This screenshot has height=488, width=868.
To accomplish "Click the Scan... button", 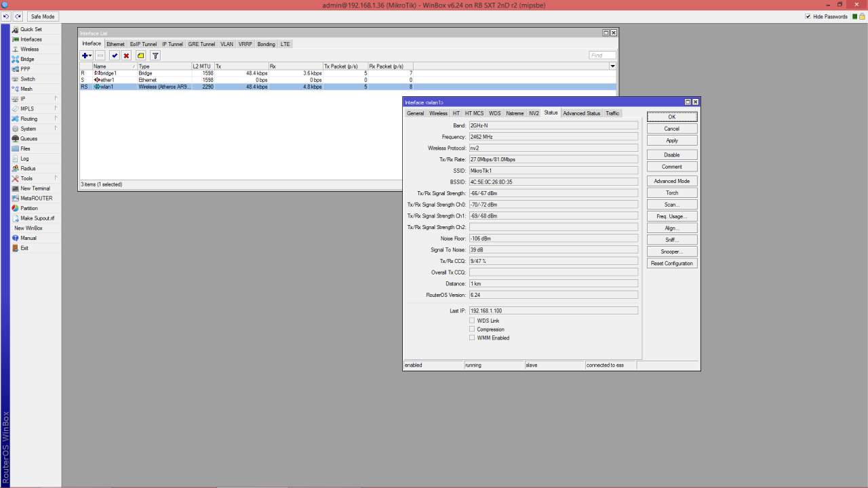I will point(671,205).
